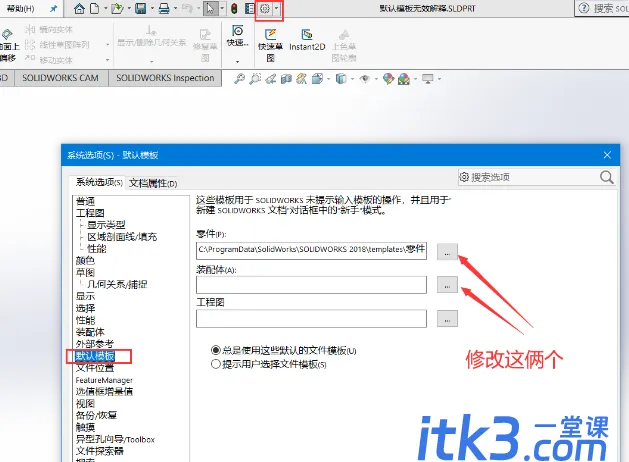The height and width of the screenshot is (462, 629).
Task: Toggle the Instant2D tool
Action: (x=307, y=40)
